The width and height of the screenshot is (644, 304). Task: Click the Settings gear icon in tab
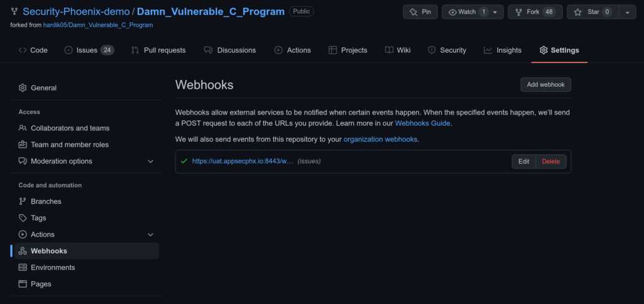543,50
